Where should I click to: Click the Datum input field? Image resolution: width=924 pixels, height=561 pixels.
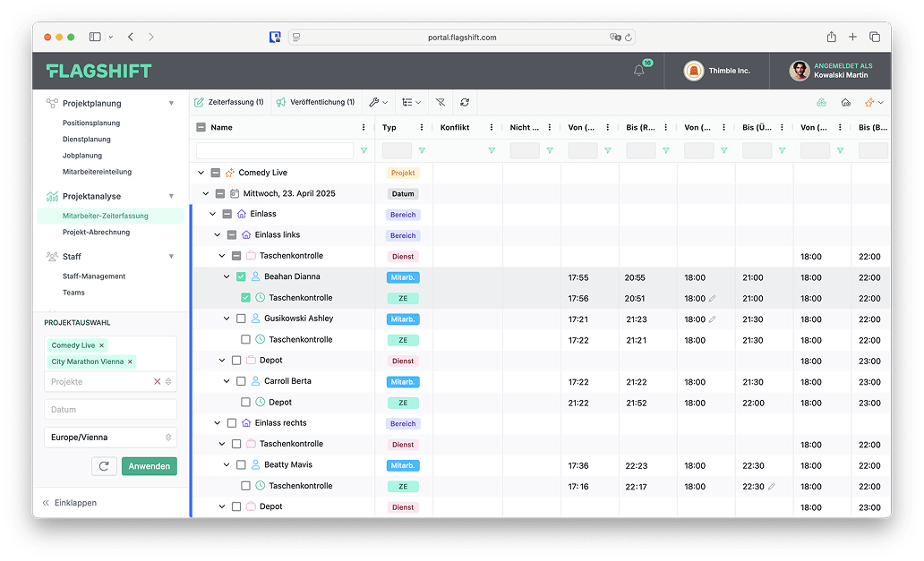tap(110, 410)
